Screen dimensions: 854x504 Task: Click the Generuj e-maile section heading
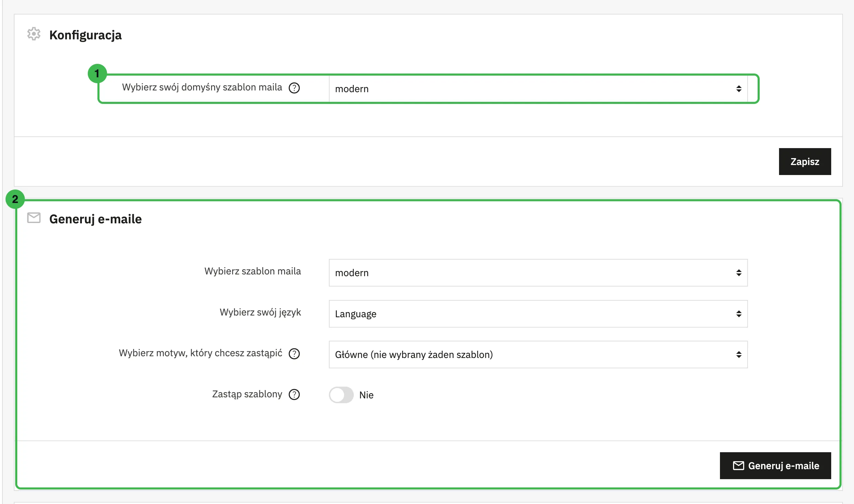click(95, 219)
